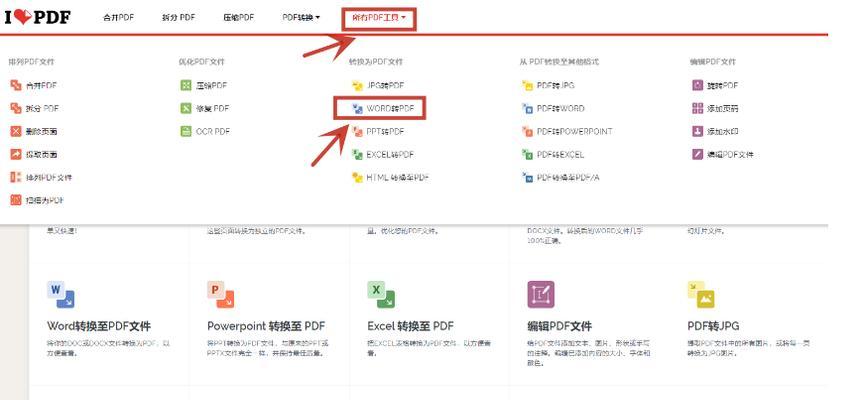This screenshot has height=400, width=865.
Task: Click the Powerpoint 转换至 PDF card icon
Action: pyautogui.click(x=221, y=295)
